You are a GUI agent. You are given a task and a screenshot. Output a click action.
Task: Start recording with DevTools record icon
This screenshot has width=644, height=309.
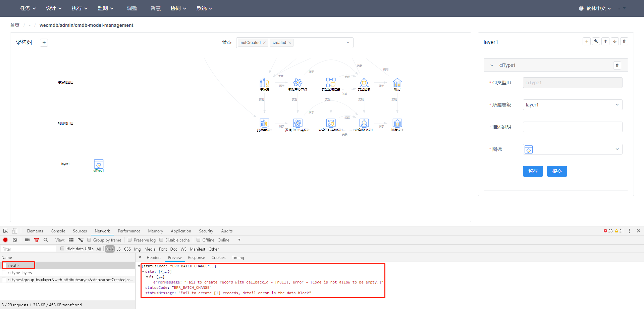pos(5,240)
